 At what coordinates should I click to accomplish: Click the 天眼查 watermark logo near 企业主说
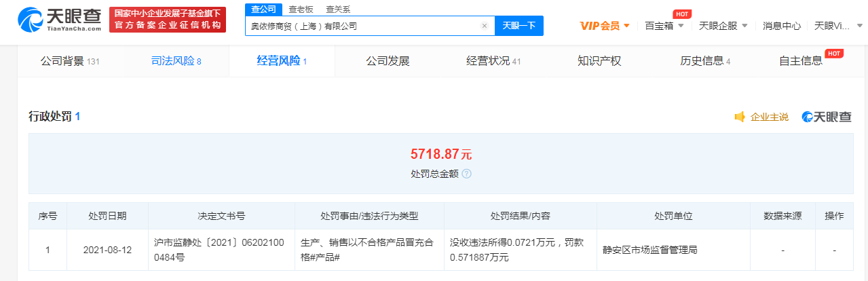click(827, 117)
